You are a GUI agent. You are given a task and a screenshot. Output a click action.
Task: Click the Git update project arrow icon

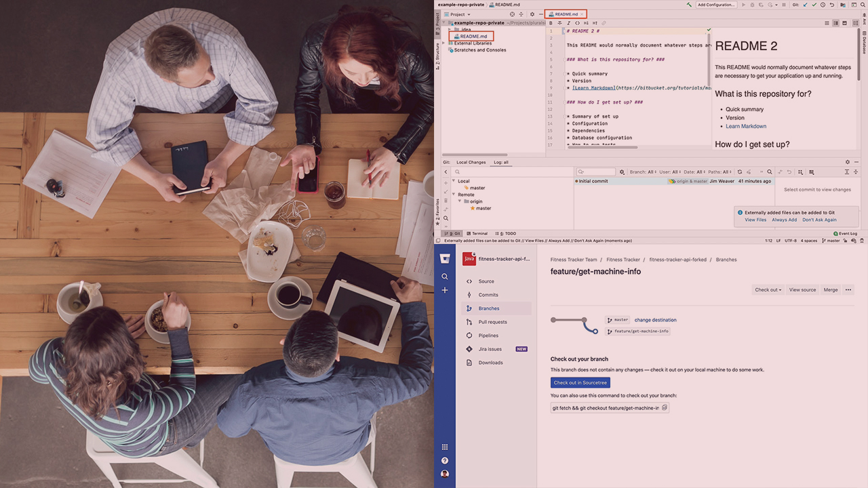tap(805, 5)
